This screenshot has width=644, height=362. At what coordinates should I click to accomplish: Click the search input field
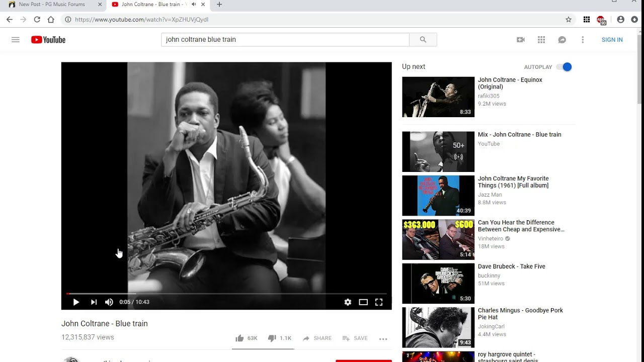pyautogui.click(x=285, y=40)
